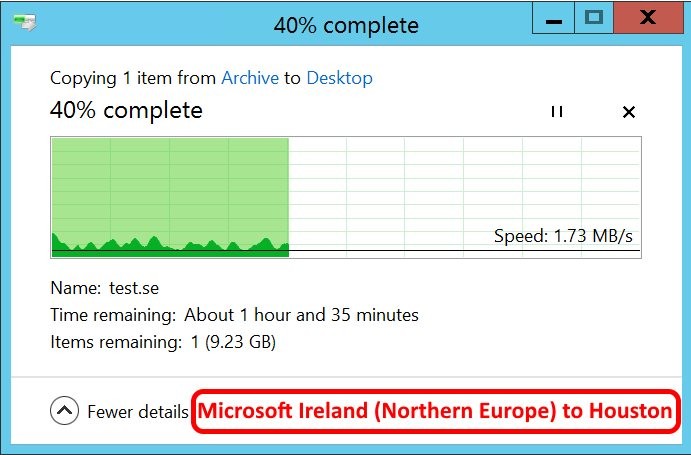
Task: Click the "Copying 1 item from" text
Action: pos(133,78)
